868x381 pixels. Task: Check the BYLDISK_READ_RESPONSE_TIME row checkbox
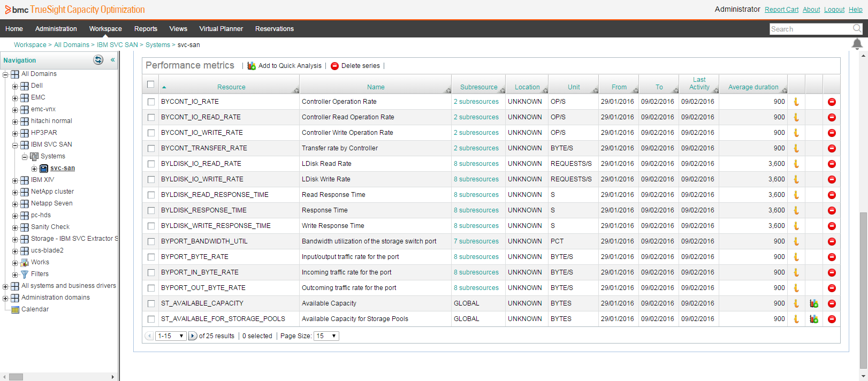[x=151, y=195]
